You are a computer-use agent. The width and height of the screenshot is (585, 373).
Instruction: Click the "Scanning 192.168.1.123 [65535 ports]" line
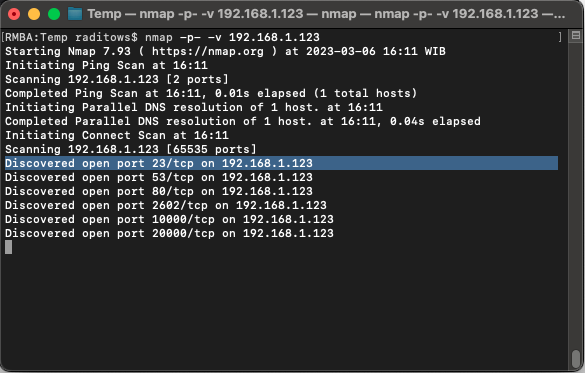tap(131, 150)
